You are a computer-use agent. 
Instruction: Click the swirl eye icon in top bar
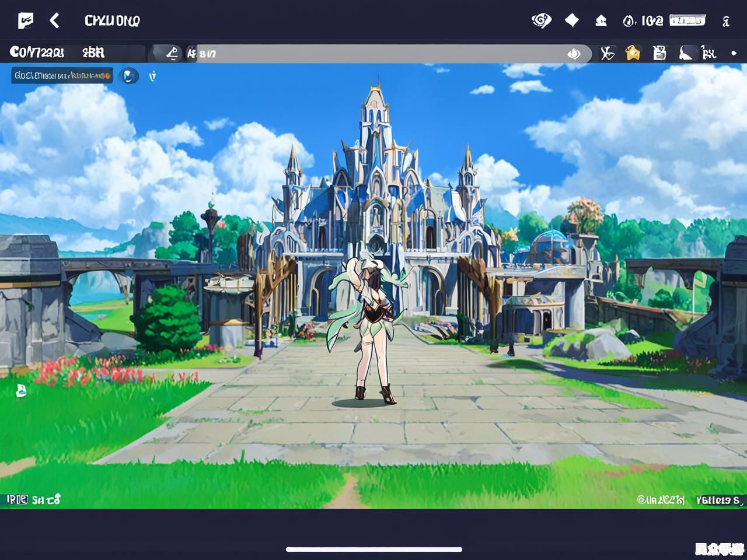(541, 21)
